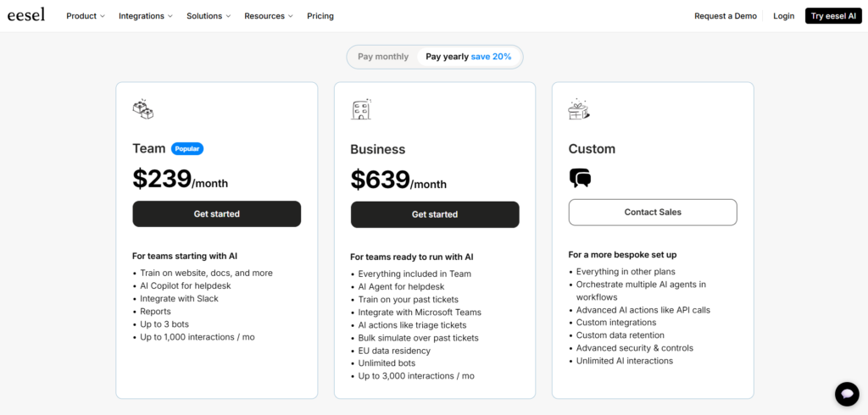Click 'Bulk simulate over past tickets'
This screenshot has width=868, height=415.
coord(418,338)
